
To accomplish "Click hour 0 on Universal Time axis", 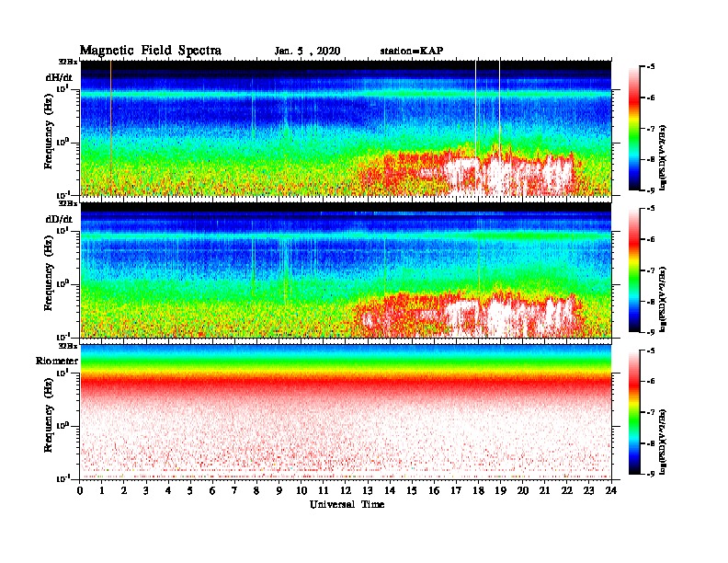I will 80,490.
